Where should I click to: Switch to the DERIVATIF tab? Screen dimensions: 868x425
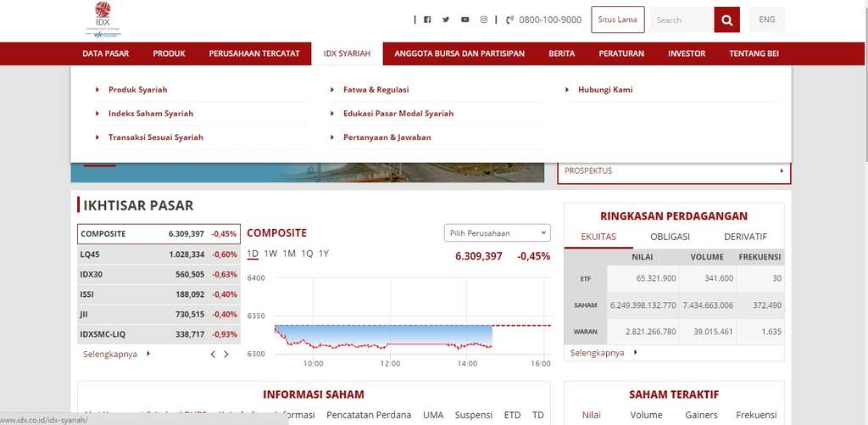point(746,237)
